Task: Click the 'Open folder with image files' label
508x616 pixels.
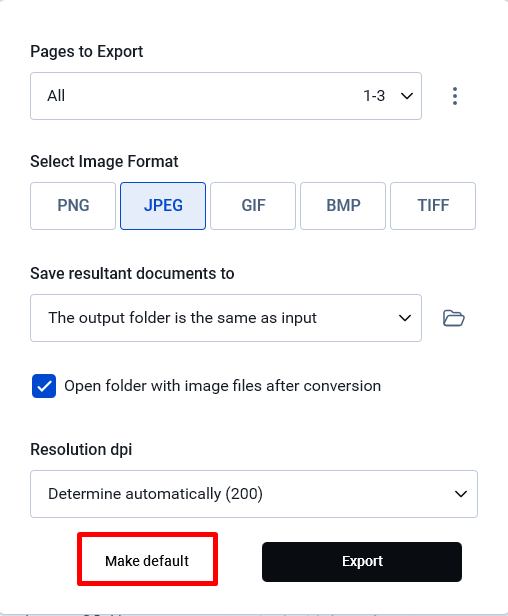Action: [x=222, y=386]
